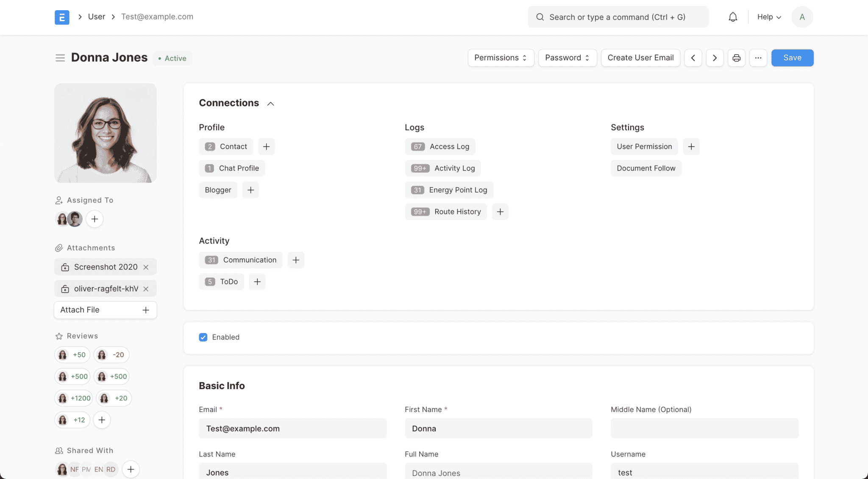
Task: Click the User breadcrumb link
Action: 96,17
